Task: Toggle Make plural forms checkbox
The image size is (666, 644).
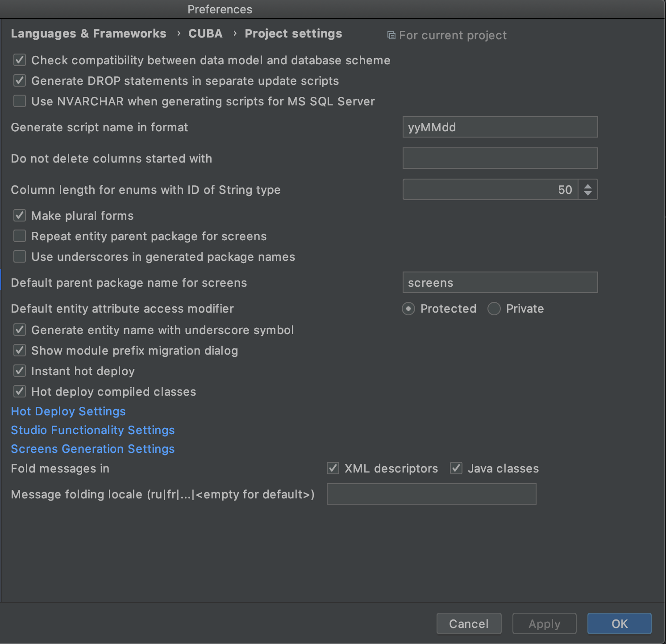Action: 20,215
